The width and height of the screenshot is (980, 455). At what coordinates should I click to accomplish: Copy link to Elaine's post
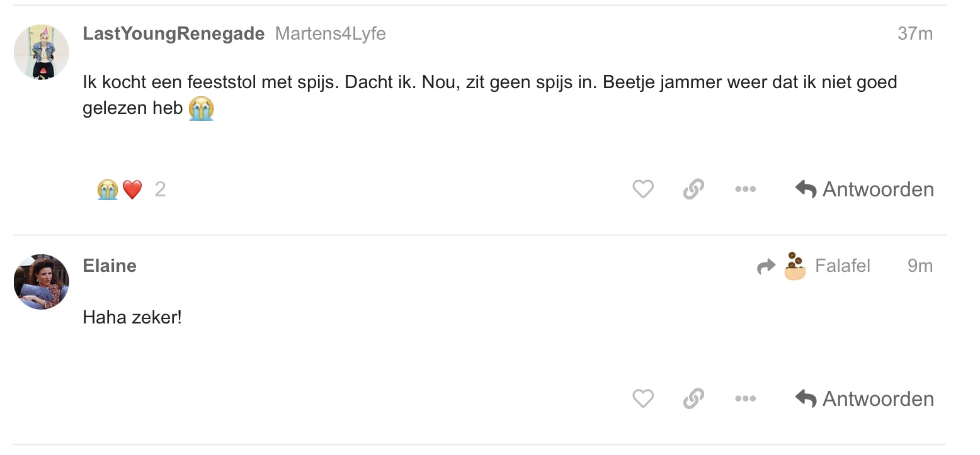click(693, 398)
